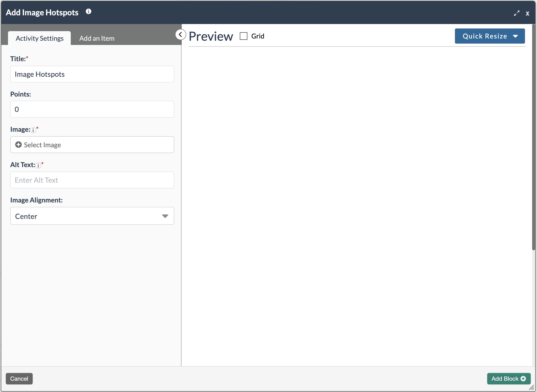This screenshot has width=537, height=392.
Task: Enable the Grid checkbox
Action: (x=243, y=36)
